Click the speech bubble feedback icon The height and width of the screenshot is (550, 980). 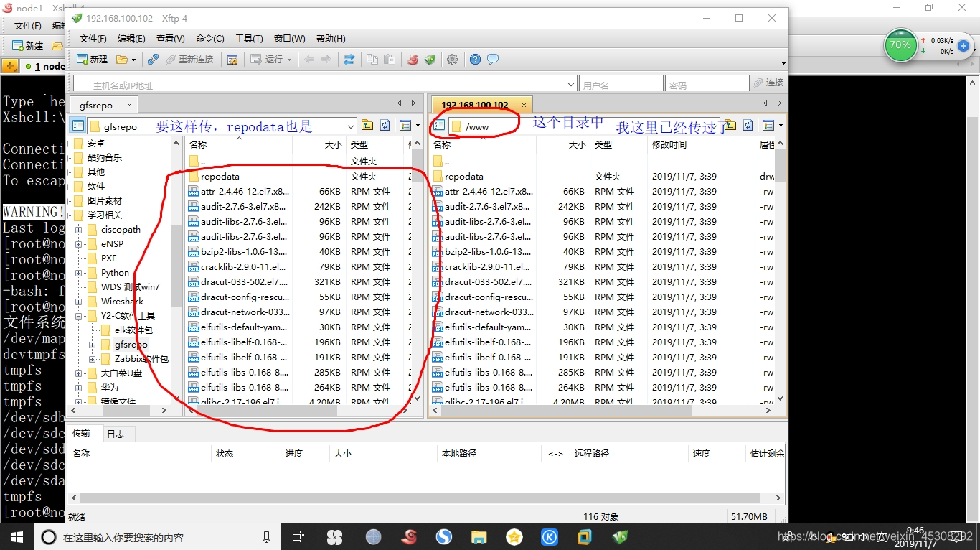point(493,60)
